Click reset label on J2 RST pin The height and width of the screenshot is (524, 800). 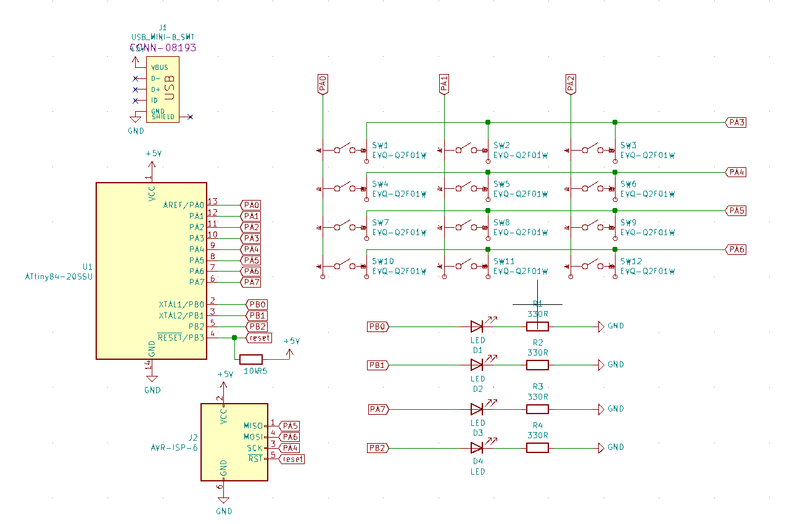click(x=292, y=459)
